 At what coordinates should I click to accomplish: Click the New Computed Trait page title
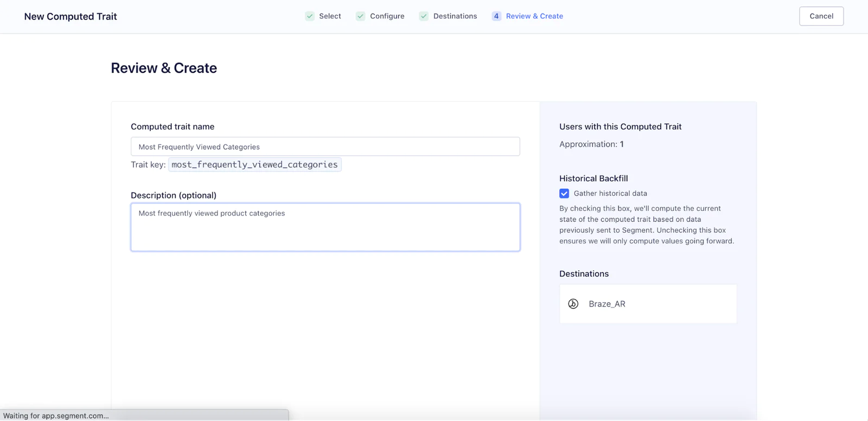[71, 16]
